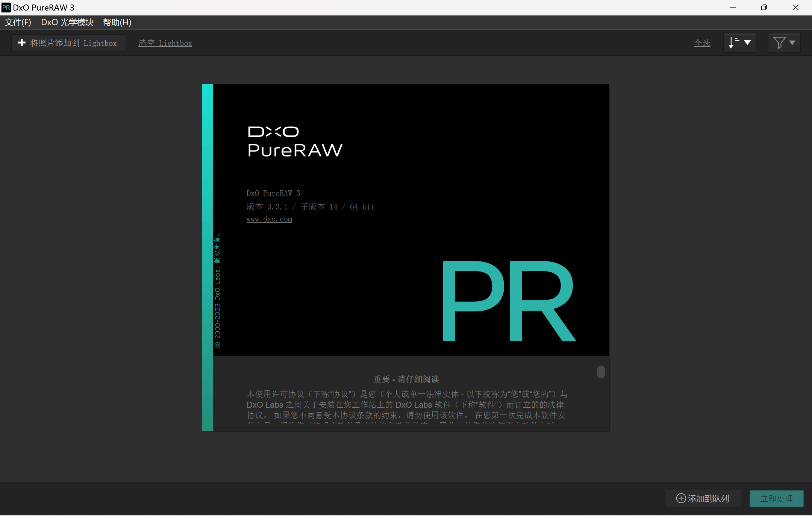Click the 清空 Lightbox link
812x516 pixels.
[165, 43]
